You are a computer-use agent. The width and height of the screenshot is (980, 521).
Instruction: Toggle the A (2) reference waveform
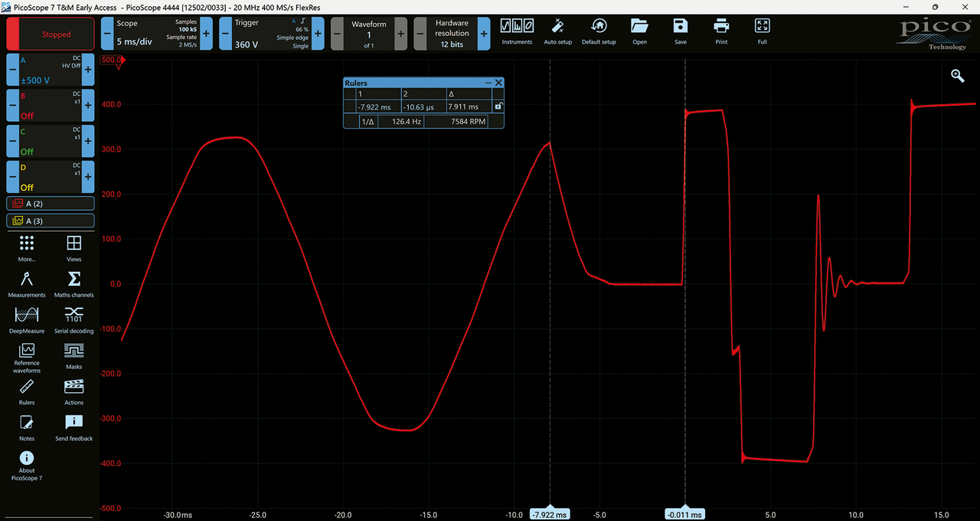tap(51, 203)
